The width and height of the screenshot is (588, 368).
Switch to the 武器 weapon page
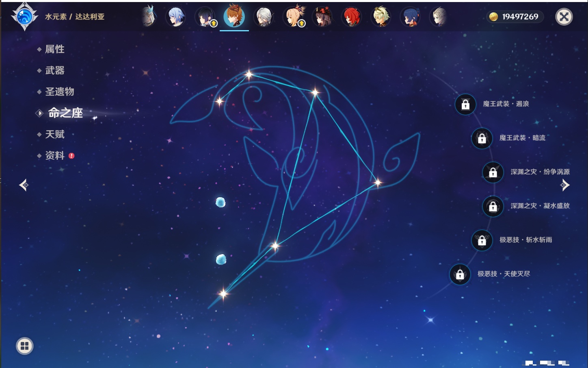coord(54,70)
